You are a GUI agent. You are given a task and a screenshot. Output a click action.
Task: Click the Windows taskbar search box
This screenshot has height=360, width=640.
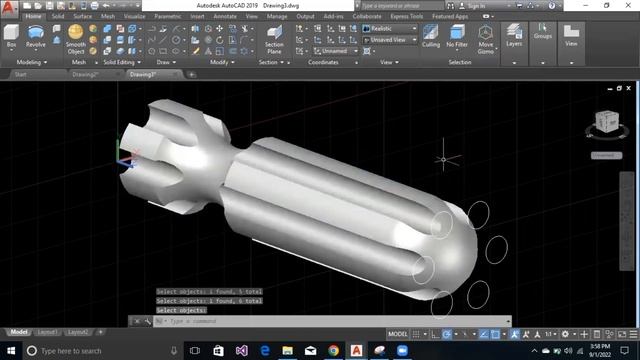[x=103, y=351]
